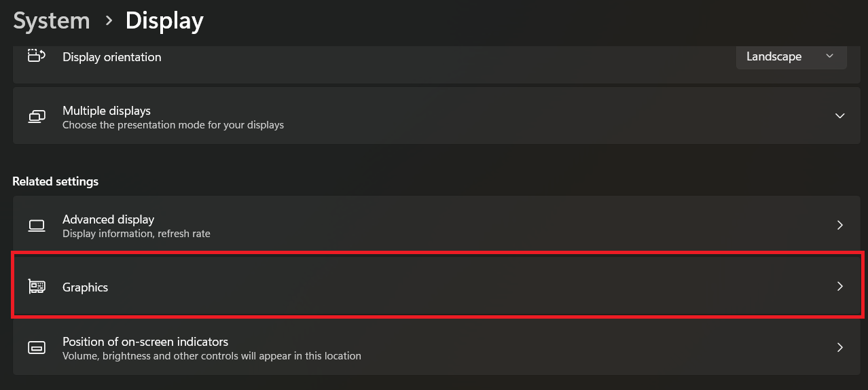This screenshot has height=390, width=868.
Task: Click chevron on Position of on-screen indicators
Action: tap(839, 347)
